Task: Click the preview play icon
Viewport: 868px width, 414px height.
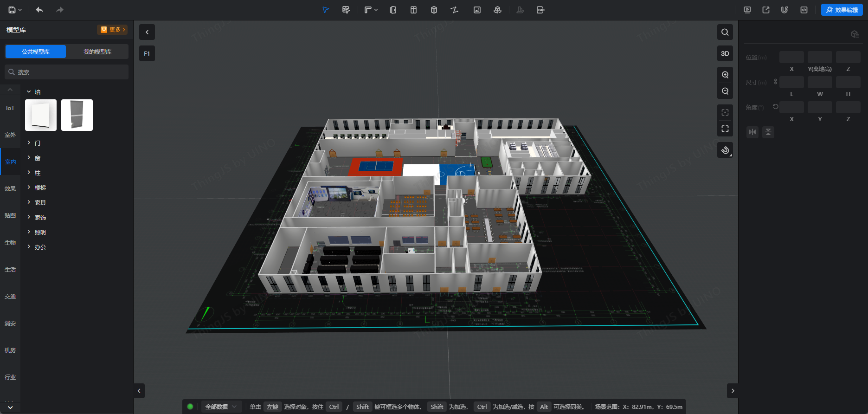Action: 747,10
